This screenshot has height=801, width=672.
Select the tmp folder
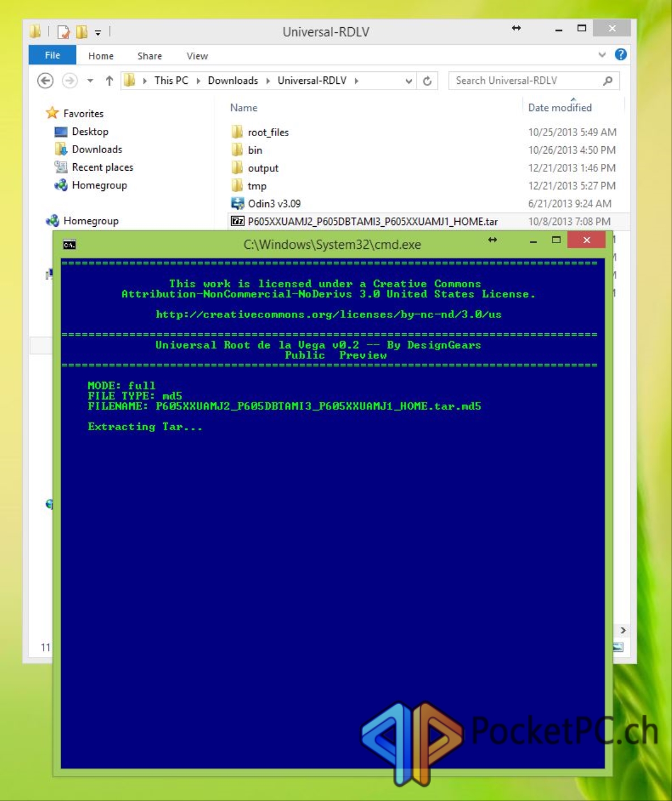coord(257,186)
